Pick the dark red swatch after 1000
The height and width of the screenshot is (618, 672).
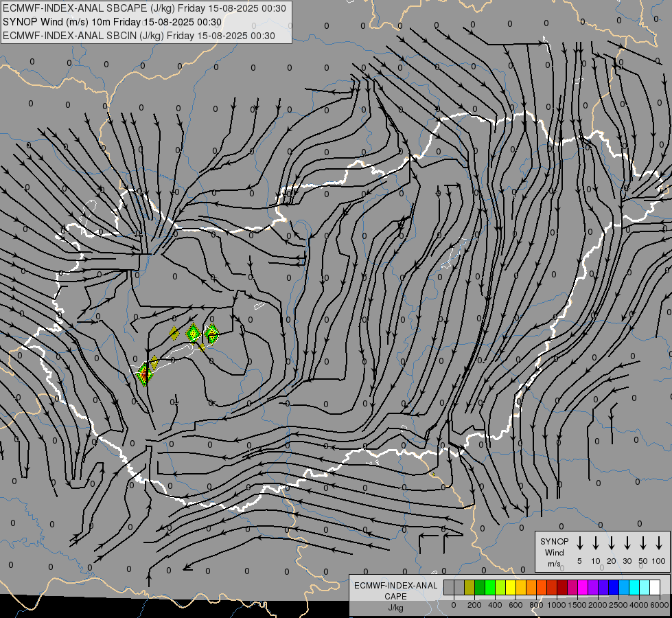(x=563, y=588)
